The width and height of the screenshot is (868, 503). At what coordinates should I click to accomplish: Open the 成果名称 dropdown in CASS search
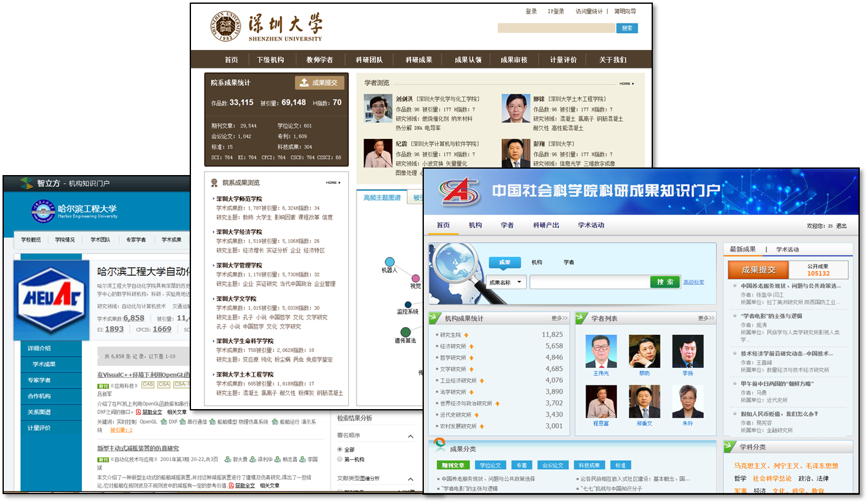click(506, 282)
